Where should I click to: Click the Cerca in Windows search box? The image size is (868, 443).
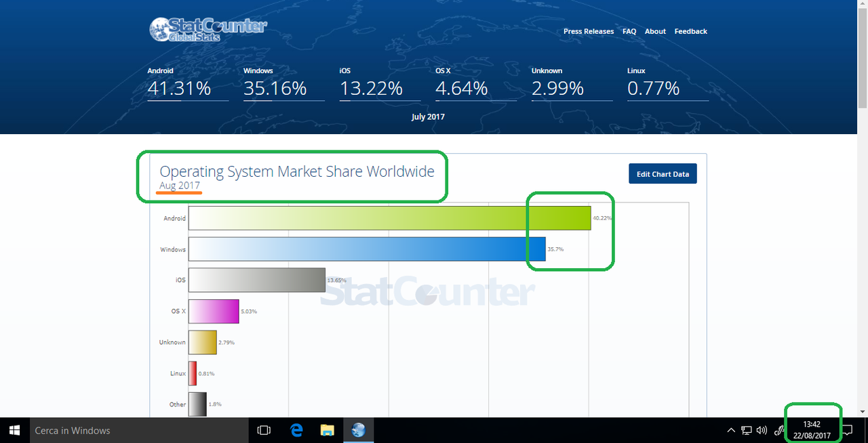pyautogui.click(x=140, y=430)
